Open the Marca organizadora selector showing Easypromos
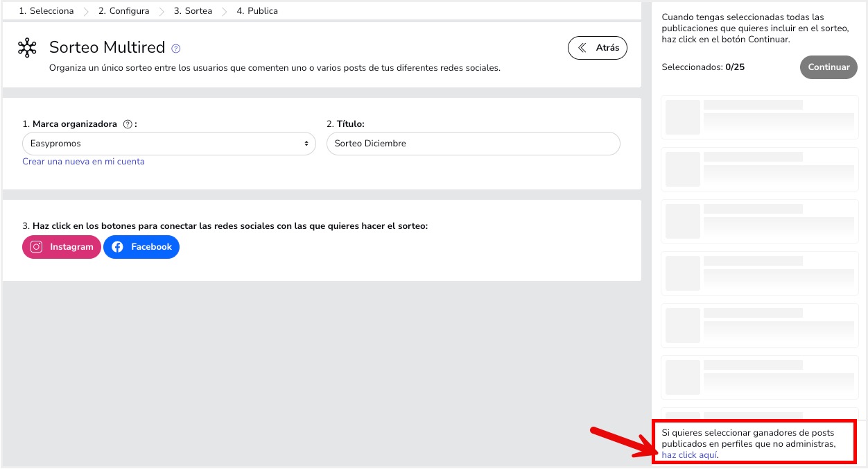The height and width of the screenshot is (469, 868). point(168,144)
